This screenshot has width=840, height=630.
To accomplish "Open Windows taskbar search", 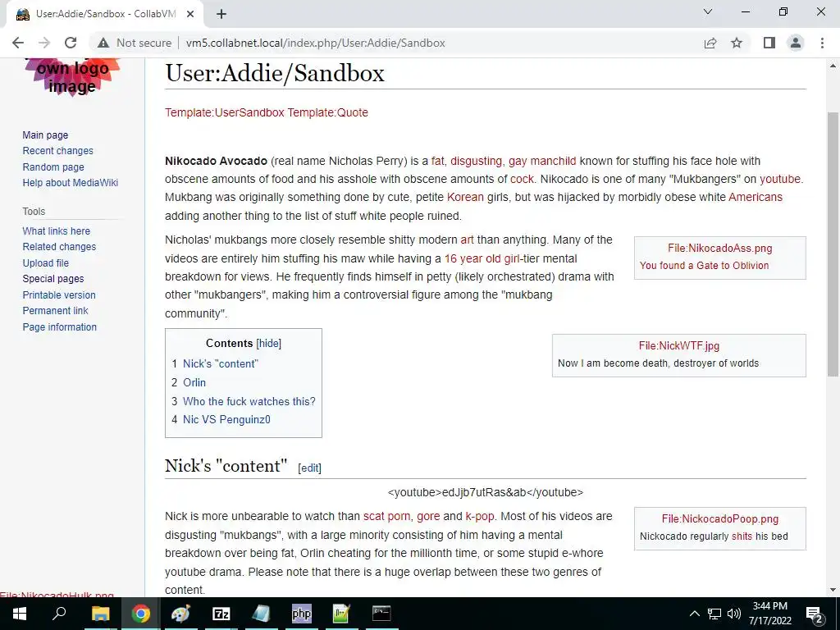I will pyautogui.click(x=59, y=614).
